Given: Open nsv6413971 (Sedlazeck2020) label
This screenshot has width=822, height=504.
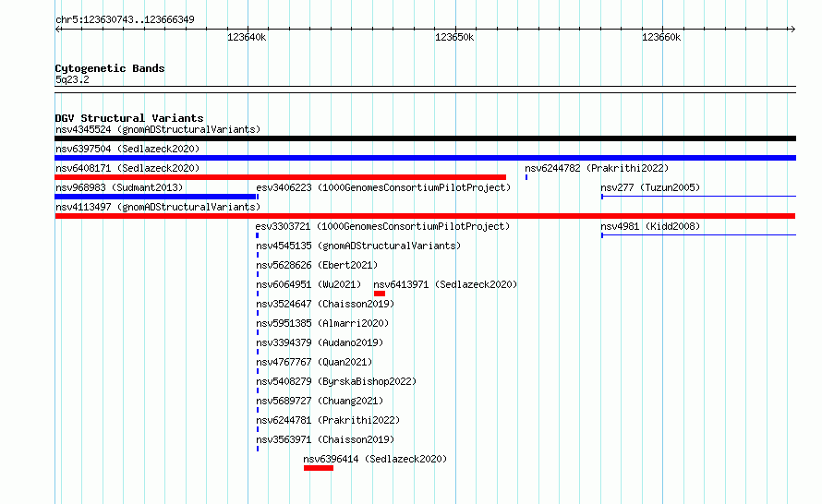Looking at the screenshot, I should 445,284.
